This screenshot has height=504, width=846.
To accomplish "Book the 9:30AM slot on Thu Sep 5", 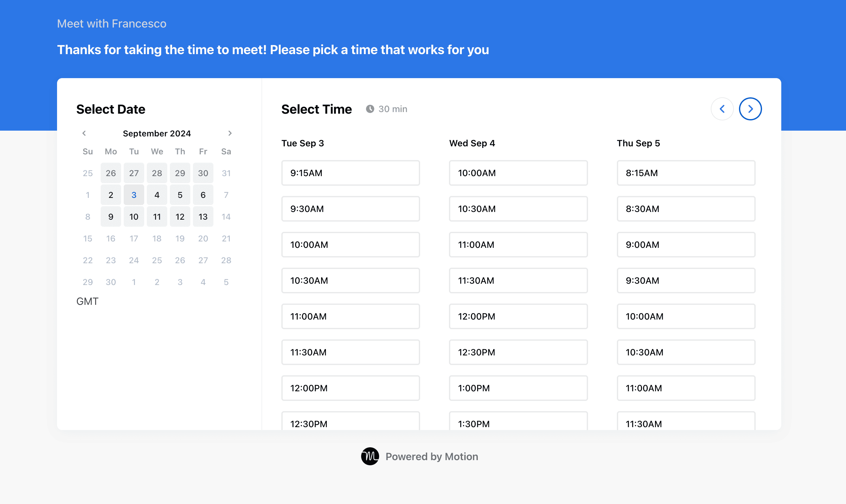I will [x=686, y=280].
